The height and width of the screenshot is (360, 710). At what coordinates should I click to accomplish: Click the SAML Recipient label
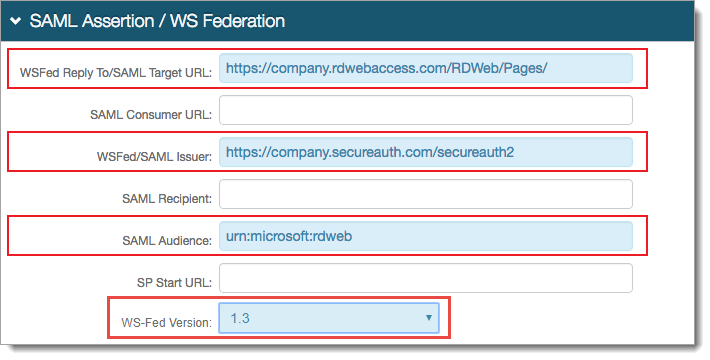[167, 199]
